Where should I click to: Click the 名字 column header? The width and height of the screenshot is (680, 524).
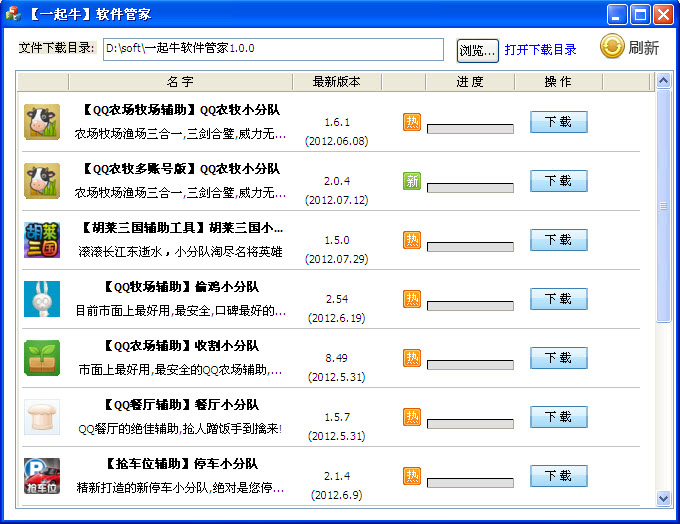click(x=180, y=82)
